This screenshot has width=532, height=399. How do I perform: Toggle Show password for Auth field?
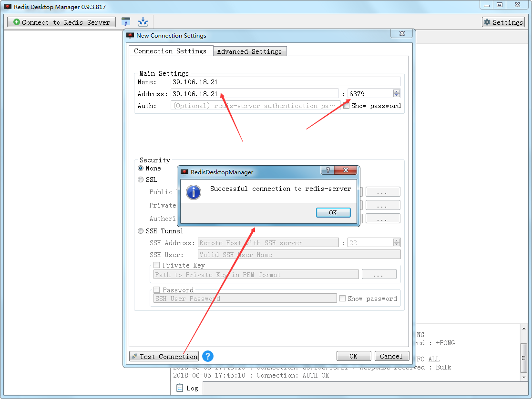coord(347,106)
